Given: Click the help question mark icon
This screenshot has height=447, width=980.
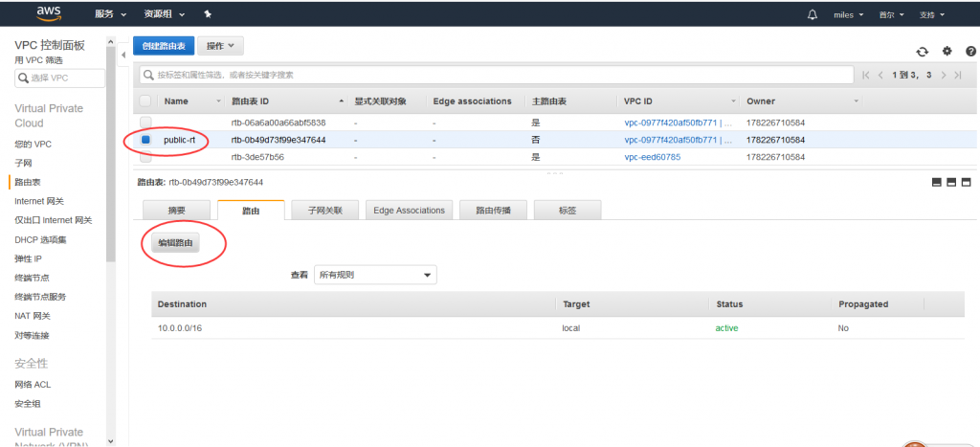Looking at the screenshot, I should click(x=970, y=52).
